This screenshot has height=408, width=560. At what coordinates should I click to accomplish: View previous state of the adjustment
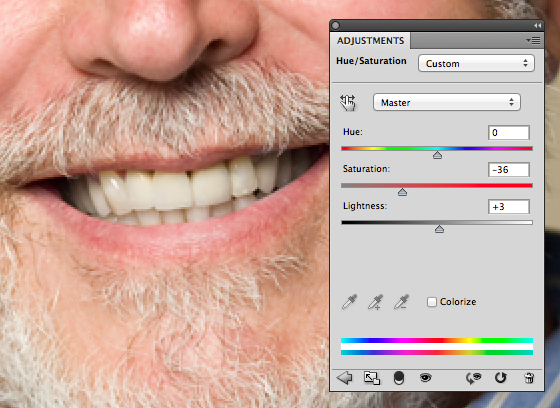pos(474,378)
